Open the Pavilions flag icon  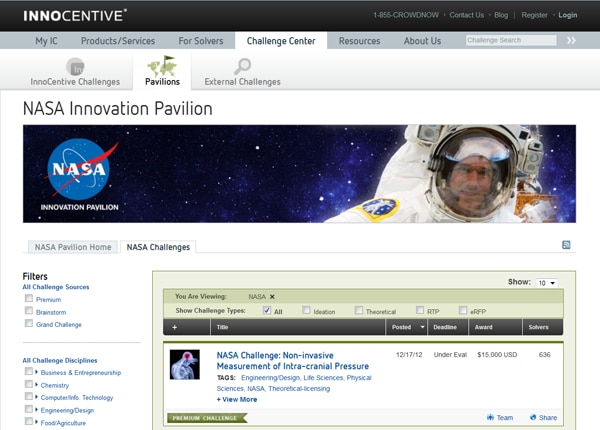pyautogui.click(x=162, y=66)
